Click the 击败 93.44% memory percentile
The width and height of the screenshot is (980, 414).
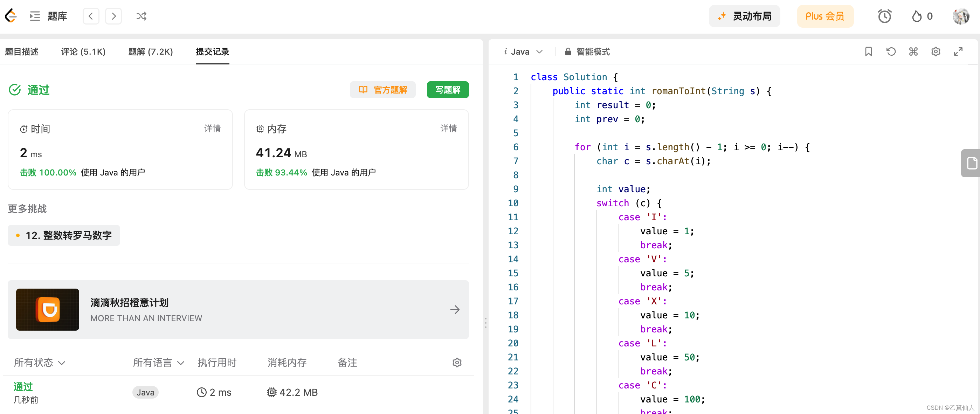[281, 172]
